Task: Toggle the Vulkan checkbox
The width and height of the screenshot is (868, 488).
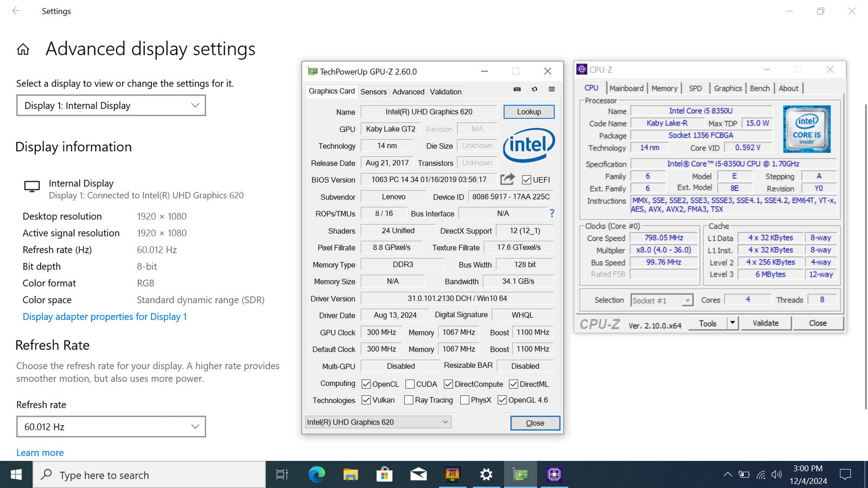Action: click(x=366, y=400)
